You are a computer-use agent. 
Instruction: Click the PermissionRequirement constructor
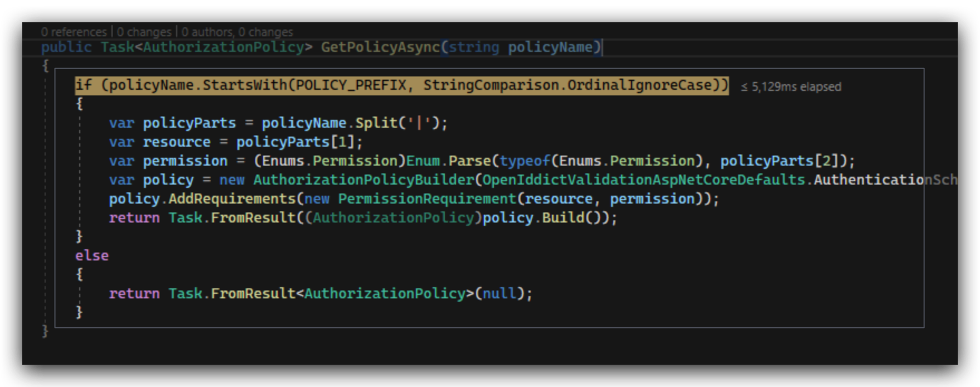pos(427,199)
